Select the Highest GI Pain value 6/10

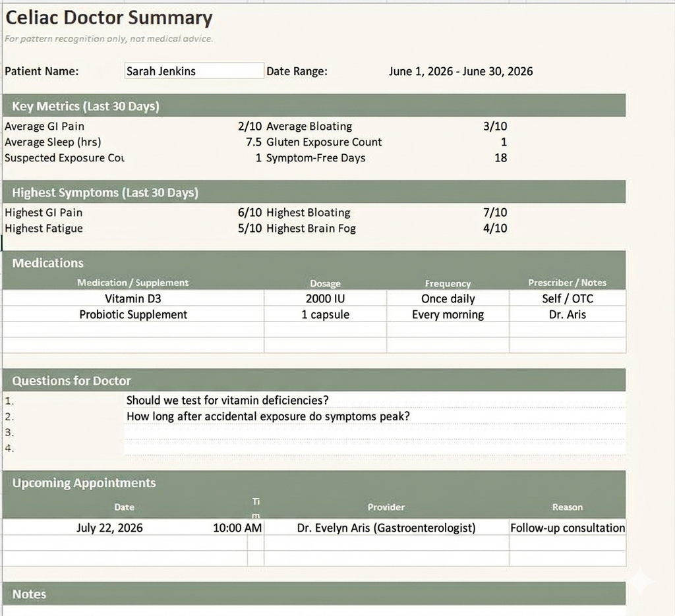[250, 213]
